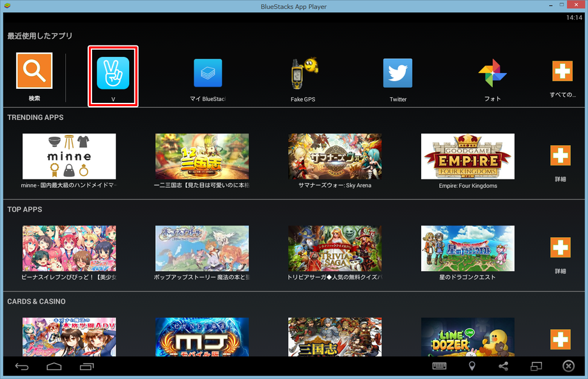588x379 pixels.
Task: Click the minne app thumbnail
Action: [69, 156]
